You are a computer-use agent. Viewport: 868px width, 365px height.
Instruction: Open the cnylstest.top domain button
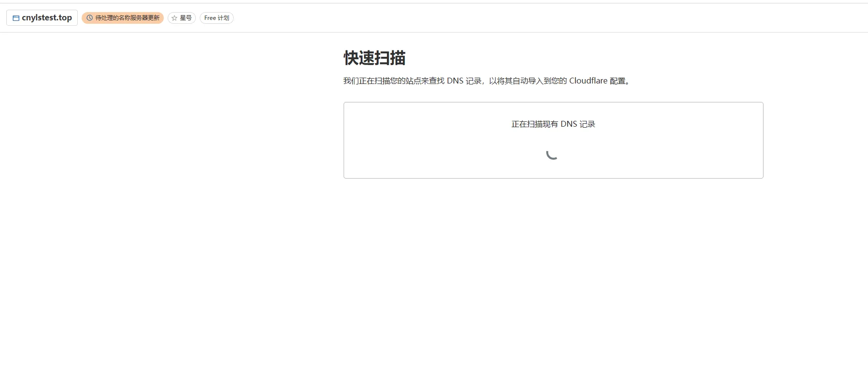(42, 18)
